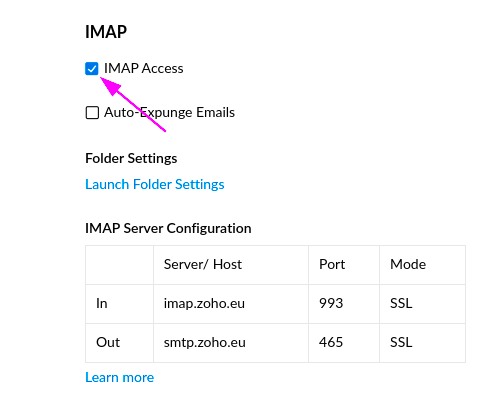Select the Out row label

tap(119, 343)
